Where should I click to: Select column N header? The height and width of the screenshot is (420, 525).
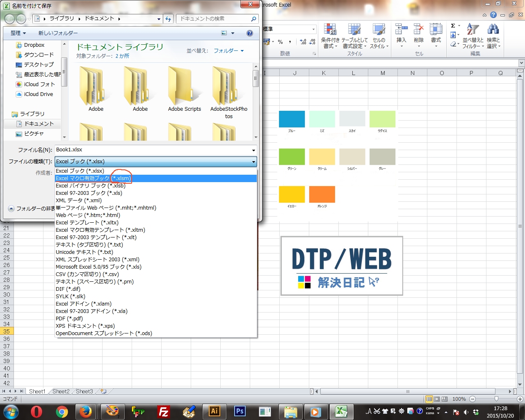coord(412,73)
